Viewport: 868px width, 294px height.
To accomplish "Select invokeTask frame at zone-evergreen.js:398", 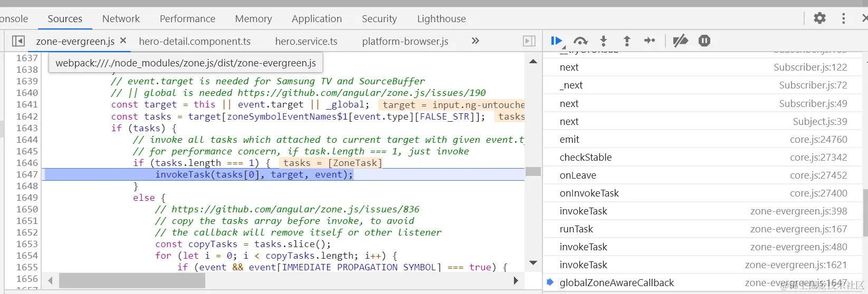I will click(702, 211).
